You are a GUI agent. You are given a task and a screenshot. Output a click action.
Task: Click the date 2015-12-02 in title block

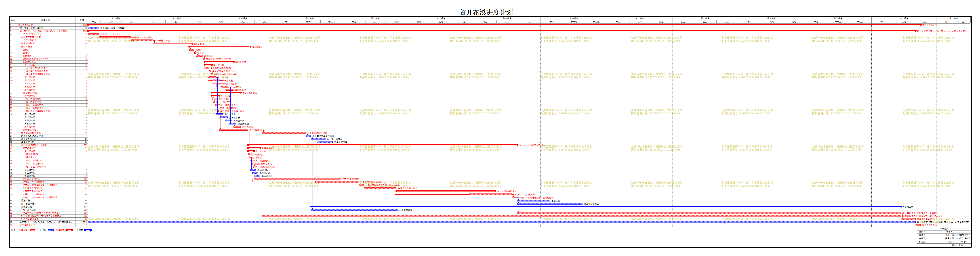coord(958,245)
